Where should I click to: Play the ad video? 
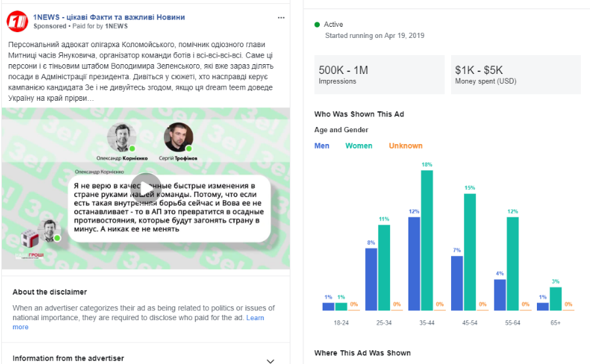146,188
